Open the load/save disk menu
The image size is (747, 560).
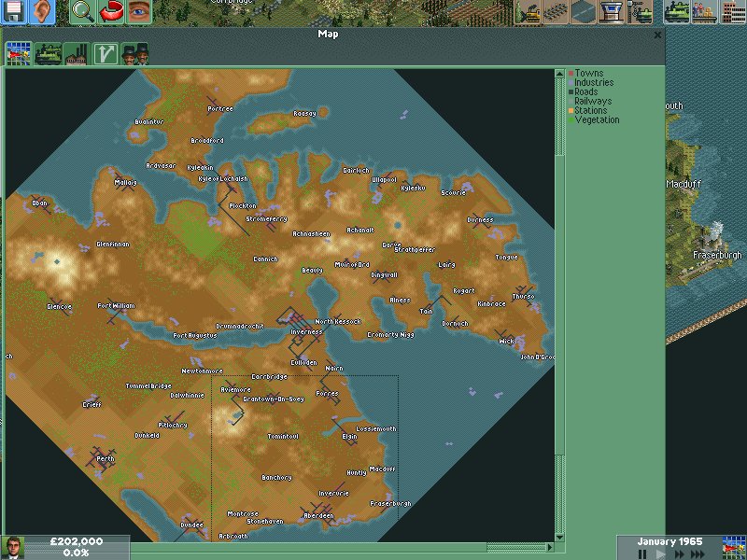(x=14, y=11)
